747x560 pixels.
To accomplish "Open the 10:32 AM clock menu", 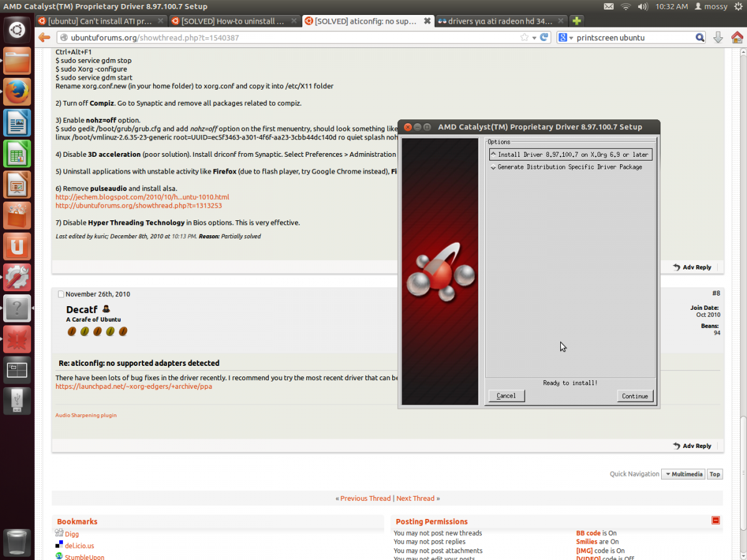I will click(x=672, y=6).
